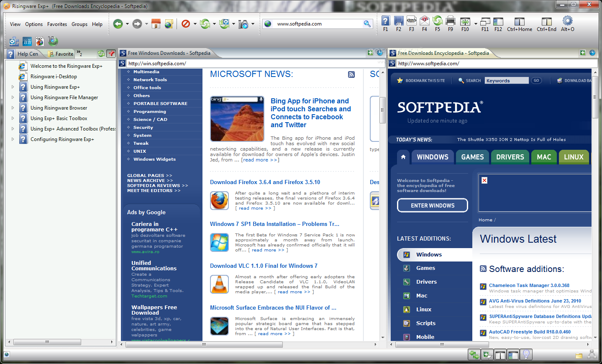Screen dimensions: 602x364
Task: Select 'Risingware i-Desktop' tree item
Action: (x=54, y=77)
